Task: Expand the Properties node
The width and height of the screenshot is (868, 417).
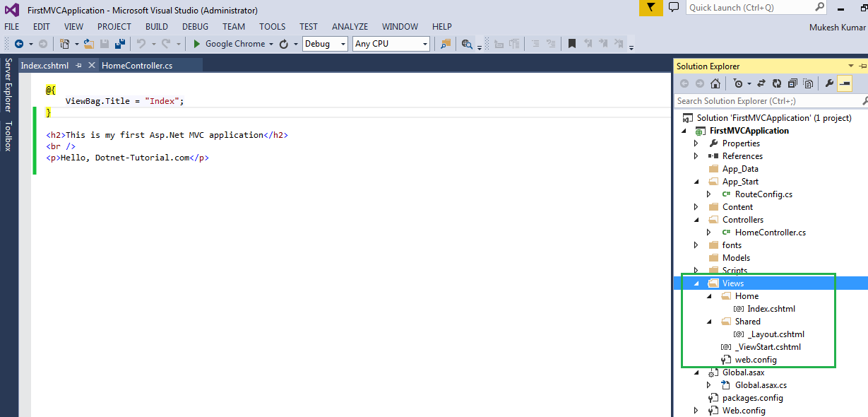Action: click(696, 143)
